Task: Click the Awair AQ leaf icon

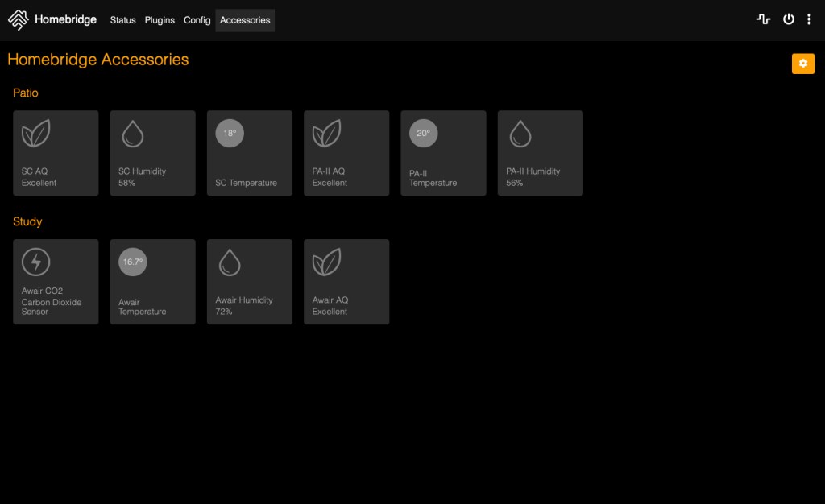Action: click(x=326, y=262)
